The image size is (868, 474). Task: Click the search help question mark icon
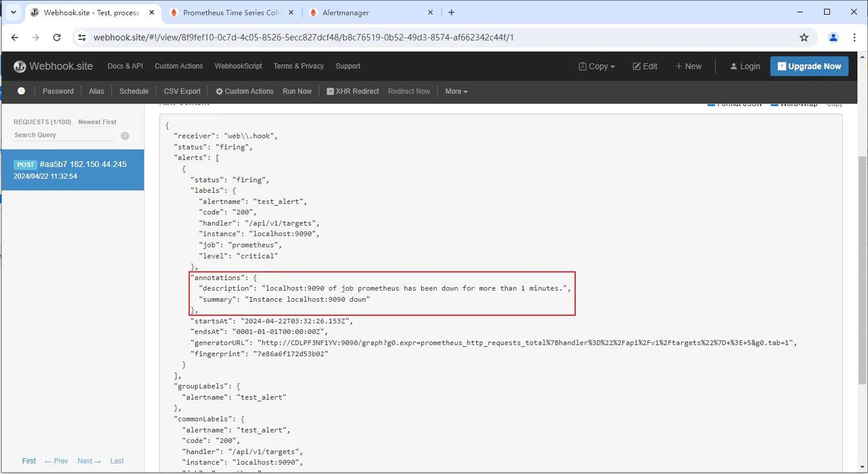125,136
